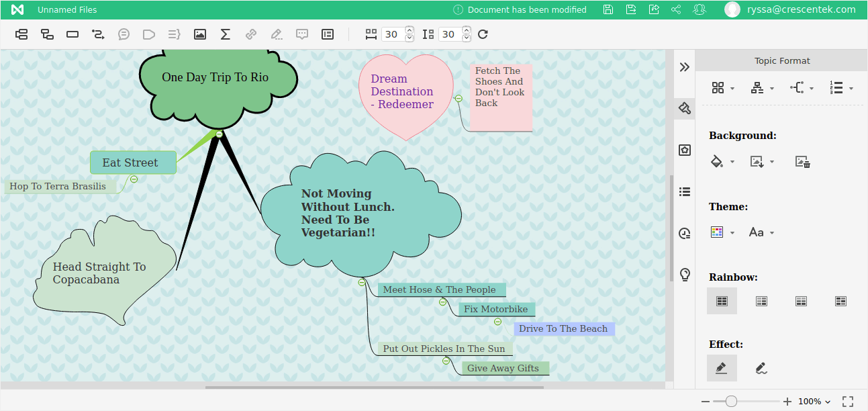Insert an image from the toolbar
Screen dimensions: 868x411
point(199,34)
